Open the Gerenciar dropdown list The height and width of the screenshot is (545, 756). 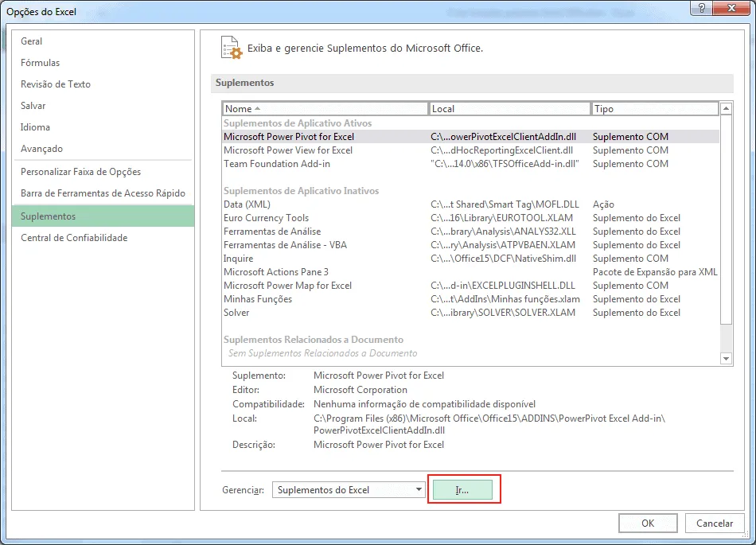[418, 489]
